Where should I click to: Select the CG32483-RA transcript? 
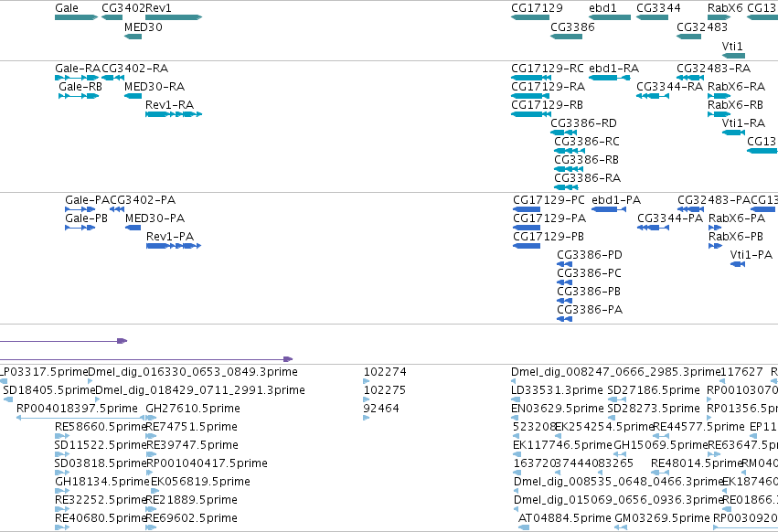(690, 78)
